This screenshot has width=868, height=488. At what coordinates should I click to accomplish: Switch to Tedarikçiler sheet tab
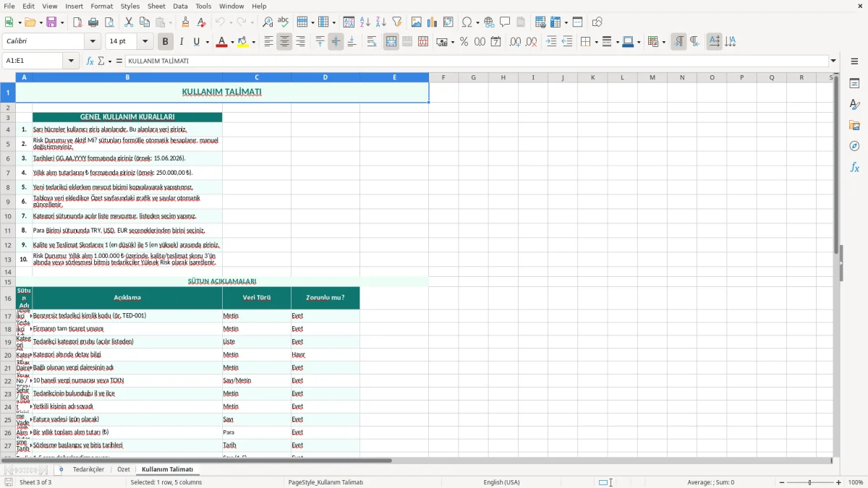point(88,469)
